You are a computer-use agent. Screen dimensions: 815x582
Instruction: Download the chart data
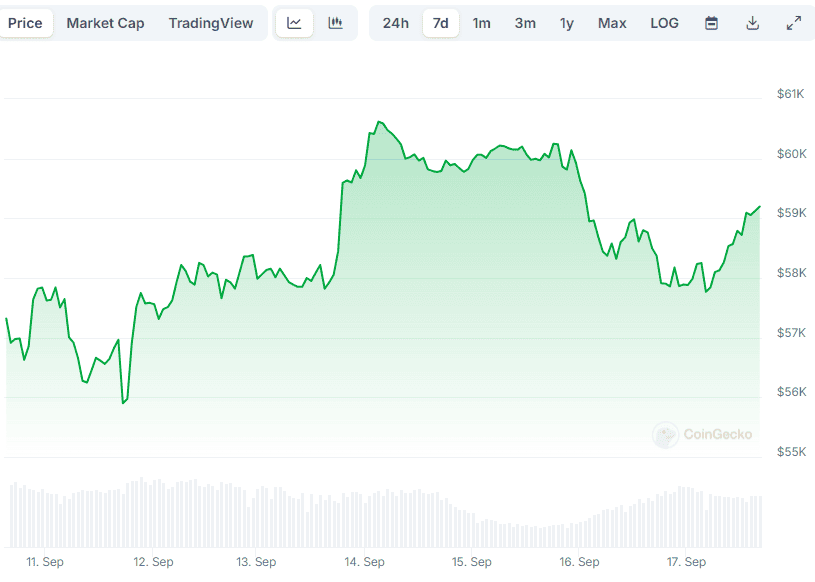[753, 23]
